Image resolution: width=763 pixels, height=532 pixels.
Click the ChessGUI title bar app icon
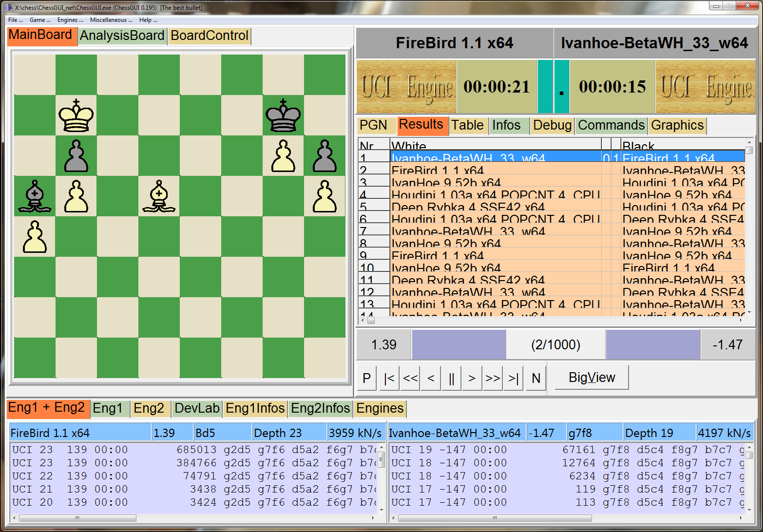pyautogui.click(x=9, y=7)
